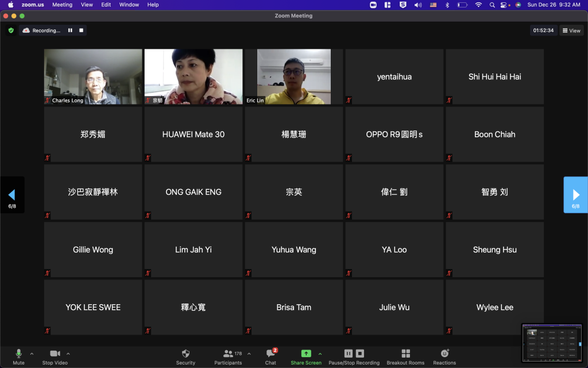Click Pause/Stop Recording in the bottom toolbar
588x368 pixels.
pos(354,354)
